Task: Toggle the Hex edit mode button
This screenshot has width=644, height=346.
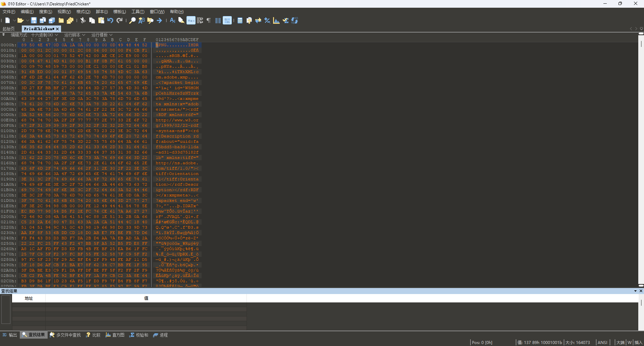Action: 191,20
